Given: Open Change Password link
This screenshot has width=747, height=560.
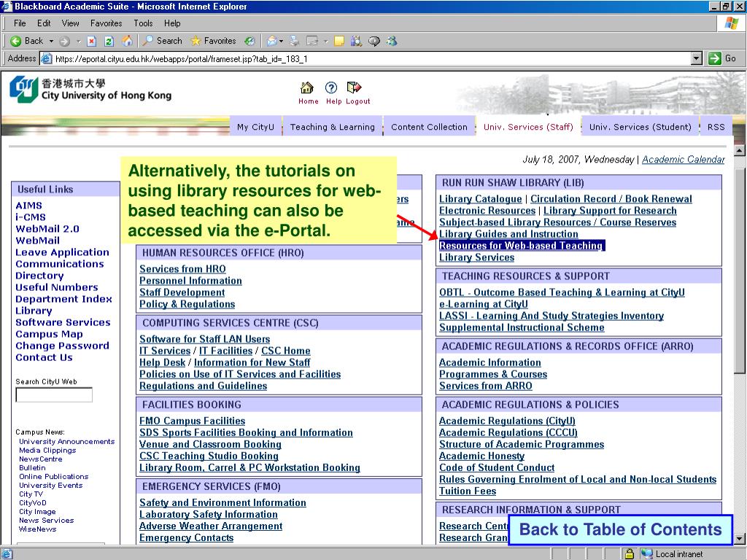Looking at the screenshot, I should coord(62,346).
